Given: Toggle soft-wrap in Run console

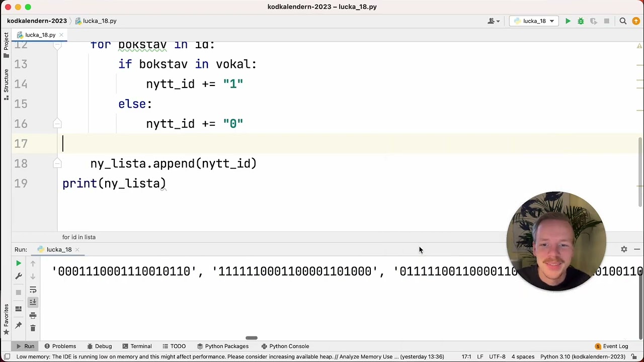Looking at the screenshot, I should (x=33, y=290).
